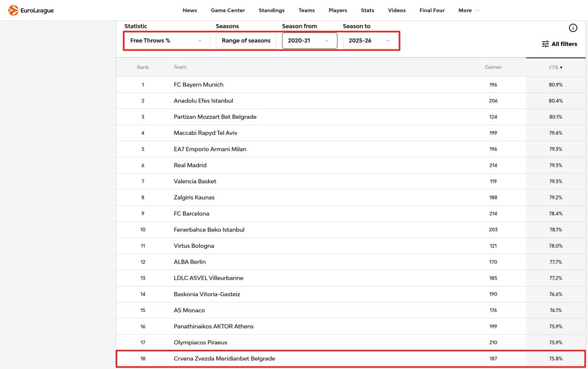Sort by Games column header
This screenshot has width=588, height=369.
pyautogui.click(x=493, y=67)
